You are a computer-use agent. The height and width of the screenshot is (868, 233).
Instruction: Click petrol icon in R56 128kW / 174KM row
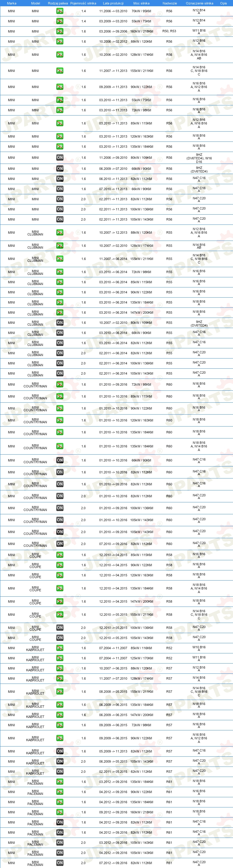60,55
